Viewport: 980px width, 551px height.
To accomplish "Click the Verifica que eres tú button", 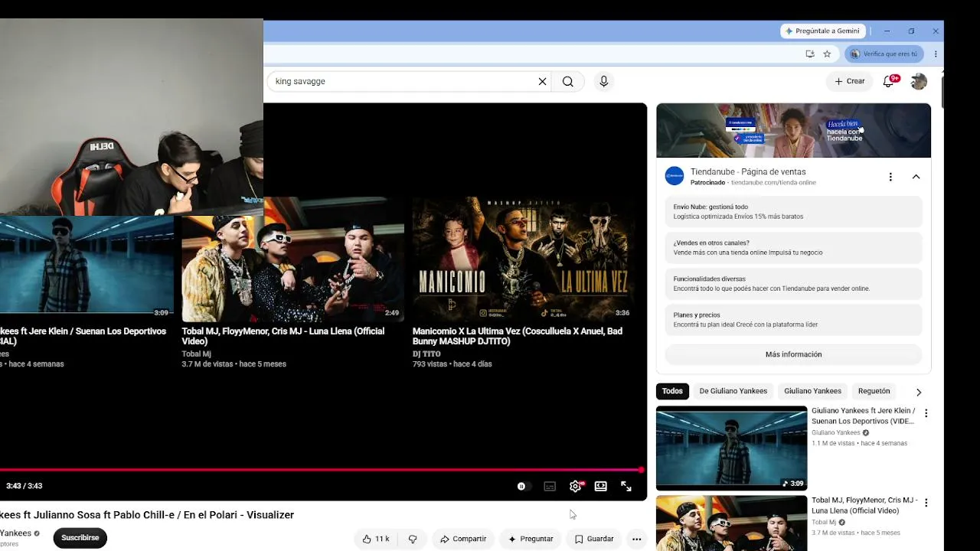I will click(x=884, y=54).
